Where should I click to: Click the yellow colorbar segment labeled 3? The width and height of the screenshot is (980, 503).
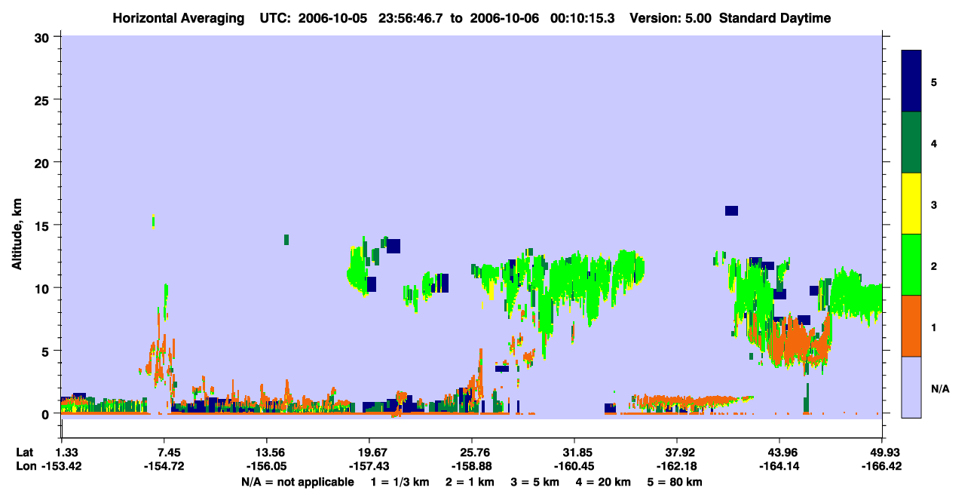(x=911, y=204)
